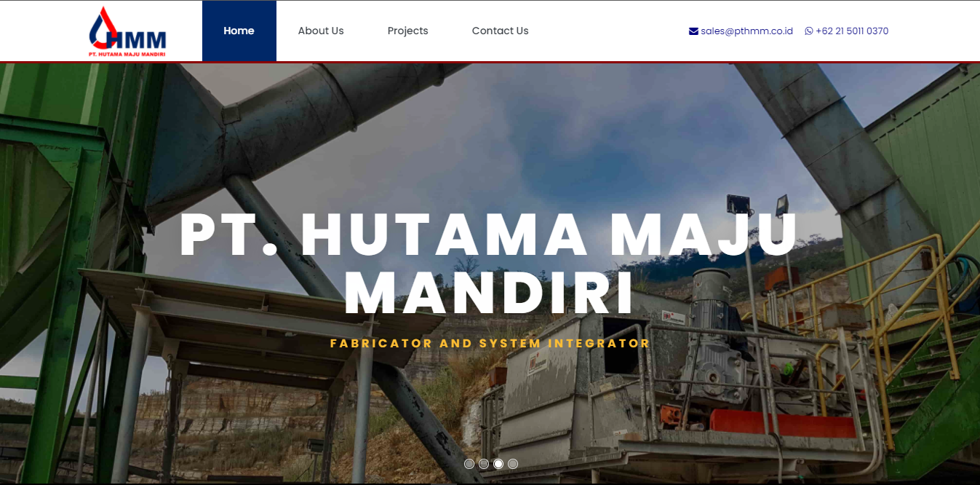Viewport: 980px width, 485px height.
Task: Click the WhatsApp icon in header
Action: pyautogui.click(x=809, y=31)
